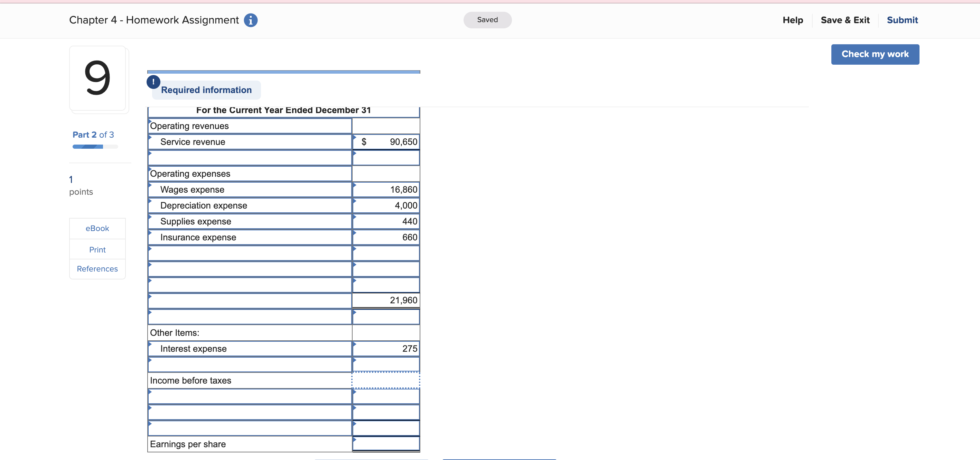This screenshot has height=460, width=980.
Task: Click the Print link
Action: [x=97, y=249]
